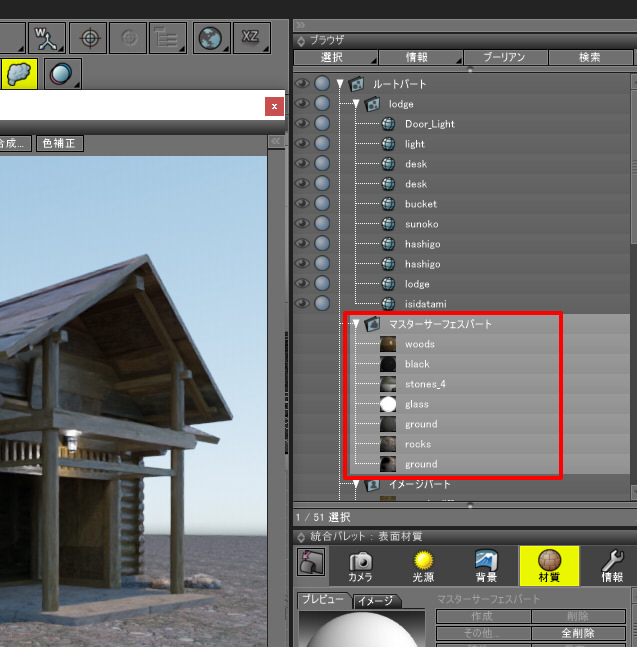Image resolution: width=637 pixels, height=647 pixels.
Task: Open the カメラ camera panel icon
Action: click(x=360, y=566)
